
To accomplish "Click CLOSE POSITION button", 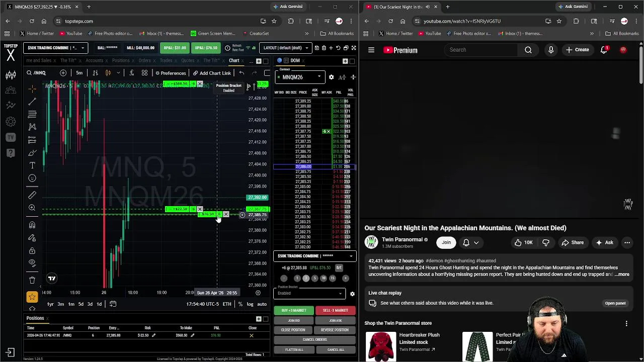I will pyautogui.click(x=293, y=330).
